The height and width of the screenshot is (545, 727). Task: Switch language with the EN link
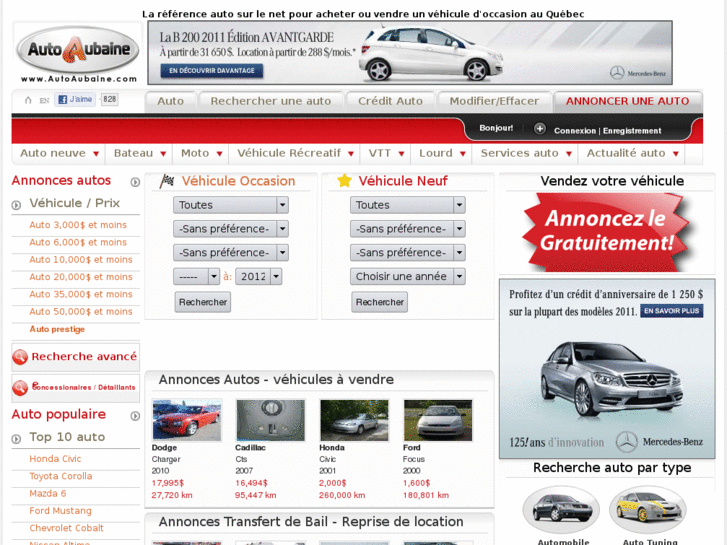click(x=44, y=101)
